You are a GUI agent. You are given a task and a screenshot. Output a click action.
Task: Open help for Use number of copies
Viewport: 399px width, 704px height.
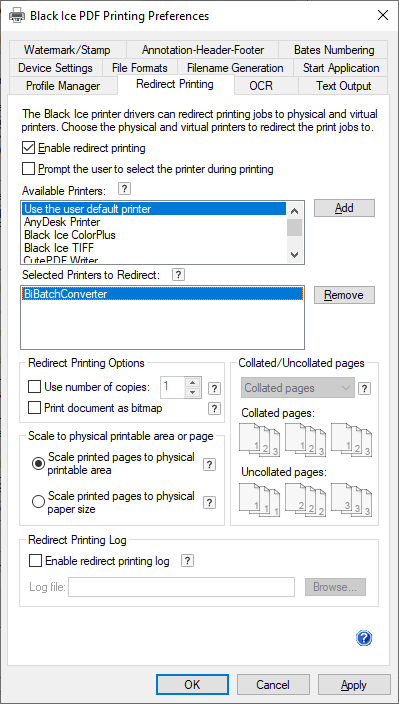click(215, 388)
